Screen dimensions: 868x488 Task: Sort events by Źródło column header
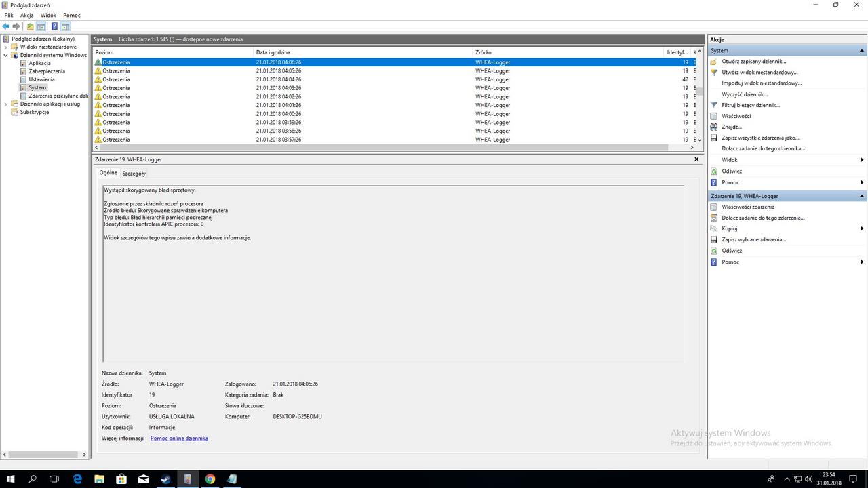(568, 52)
